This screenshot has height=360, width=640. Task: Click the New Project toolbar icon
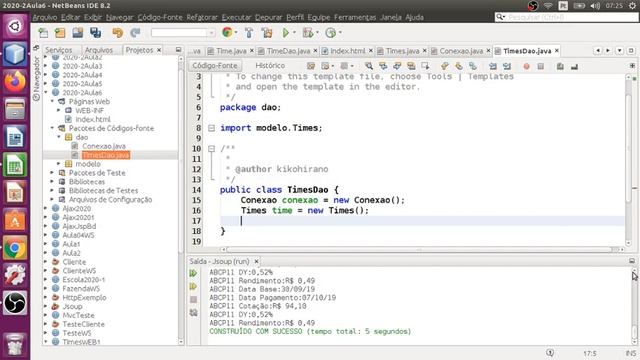(60, 33)
